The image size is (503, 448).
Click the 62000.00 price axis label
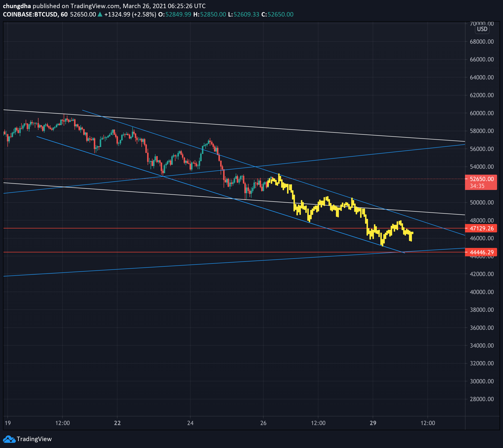[482, 95]
